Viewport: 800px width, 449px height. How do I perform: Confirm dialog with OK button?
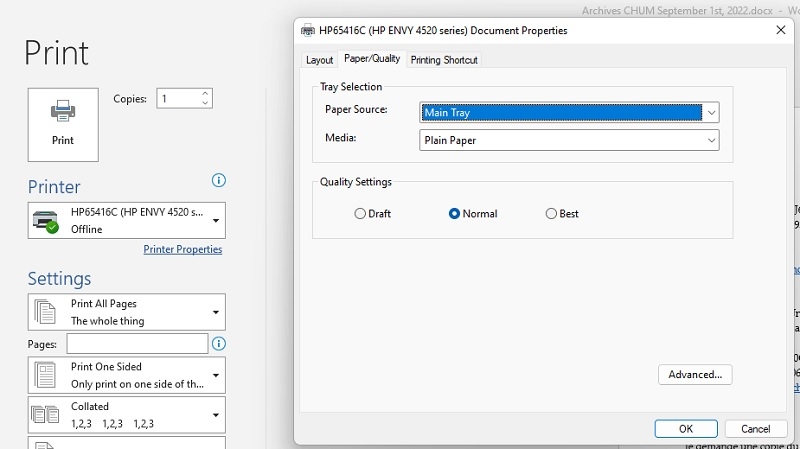coord(686,429)
